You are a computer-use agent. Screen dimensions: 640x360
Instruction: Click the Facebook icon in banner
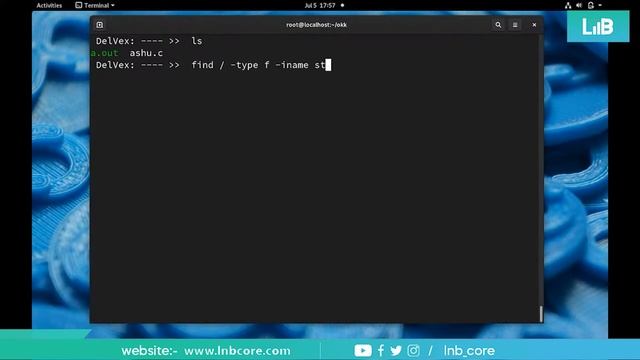coord(381,351)
